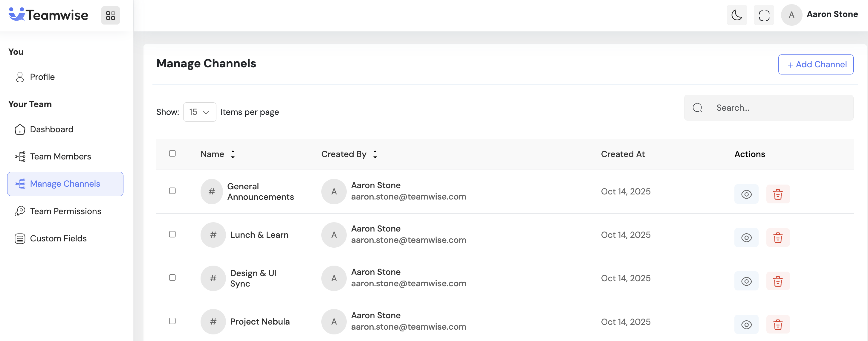Go to Team Permissions page
868x341 pixels.
[x=65, y=211]
